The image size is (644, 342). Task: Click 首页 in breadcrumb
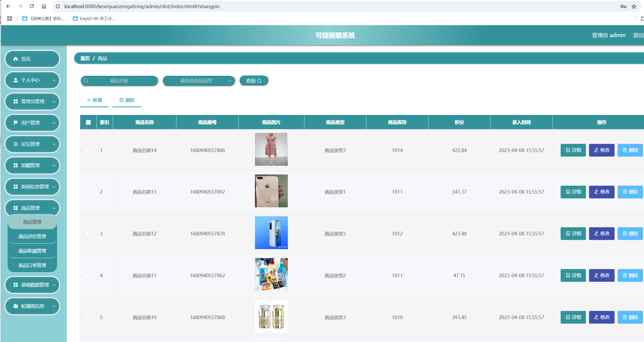point(85,58)
